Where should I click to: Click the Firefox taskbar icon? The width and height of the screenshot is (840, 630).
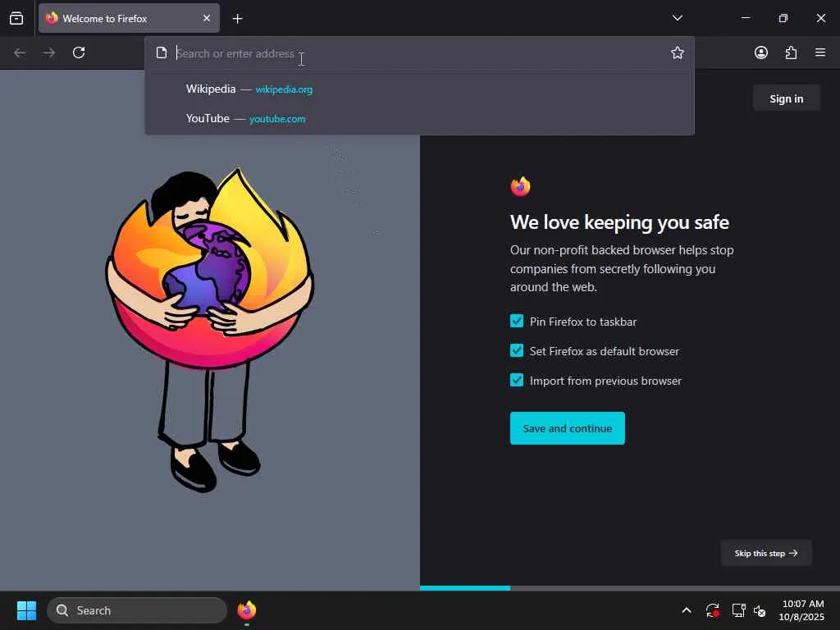click(x=246, y=610)
